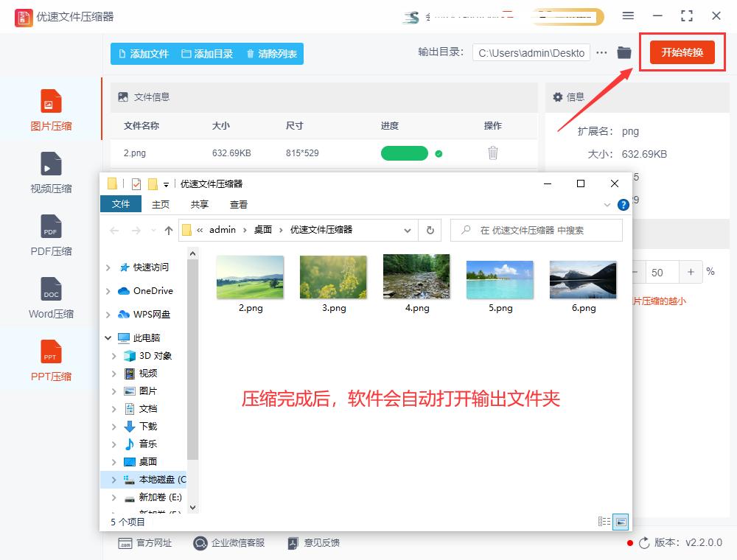Expand the OneDrive tree item
This screenshot has height=560, width=737.
pos(108,291)
